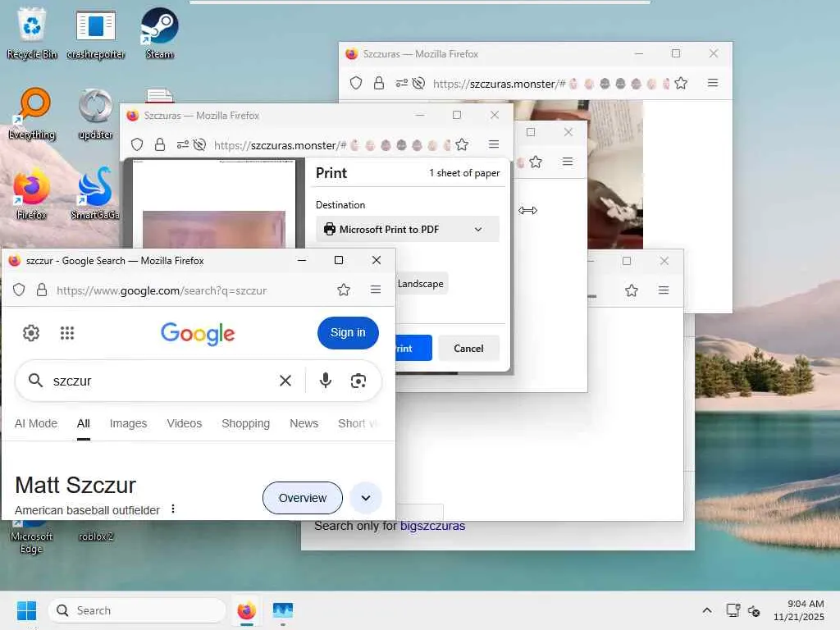Click the shield icon in Google Search window

pyautogui.click(x=19, y=290)
